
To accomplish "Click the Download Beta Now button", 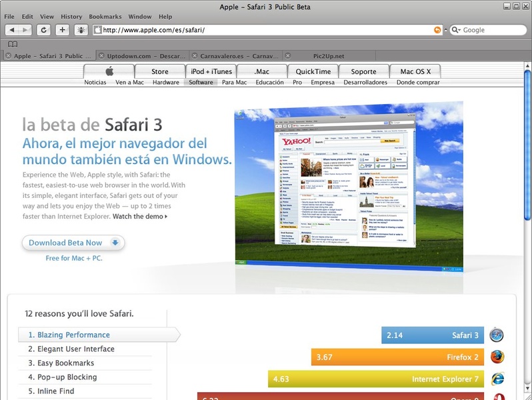I will coord(73,243).
